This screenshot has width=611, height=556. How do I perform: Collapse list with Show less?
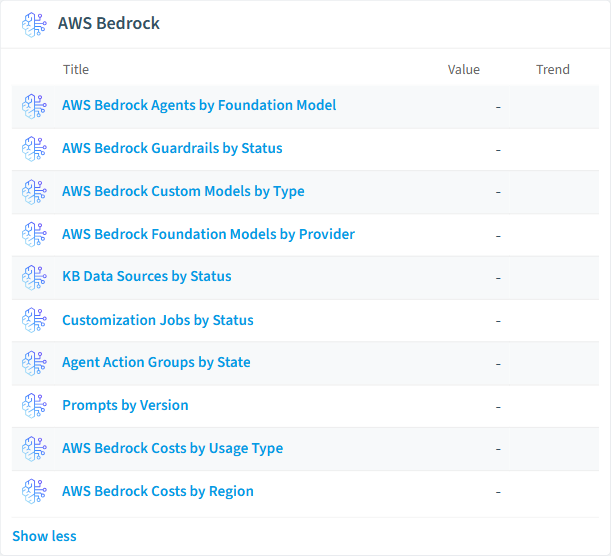click(x=44, y=536)
